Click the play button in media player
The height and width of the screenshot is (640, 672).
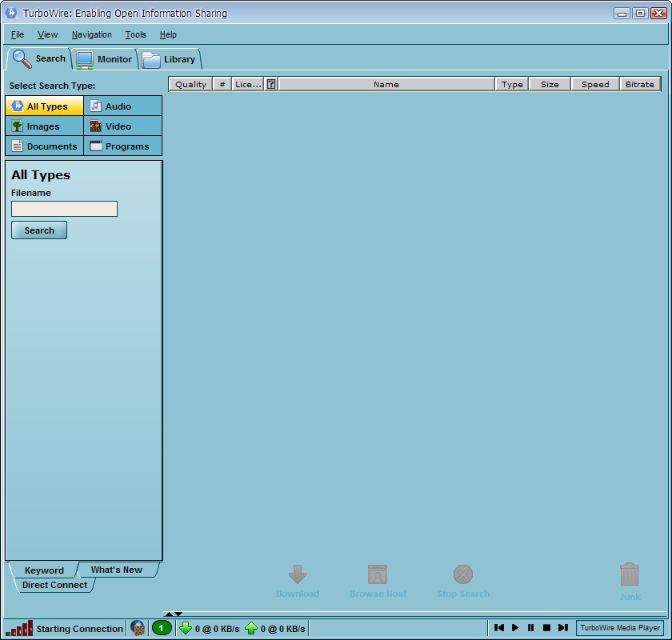(x=515, y=627)
